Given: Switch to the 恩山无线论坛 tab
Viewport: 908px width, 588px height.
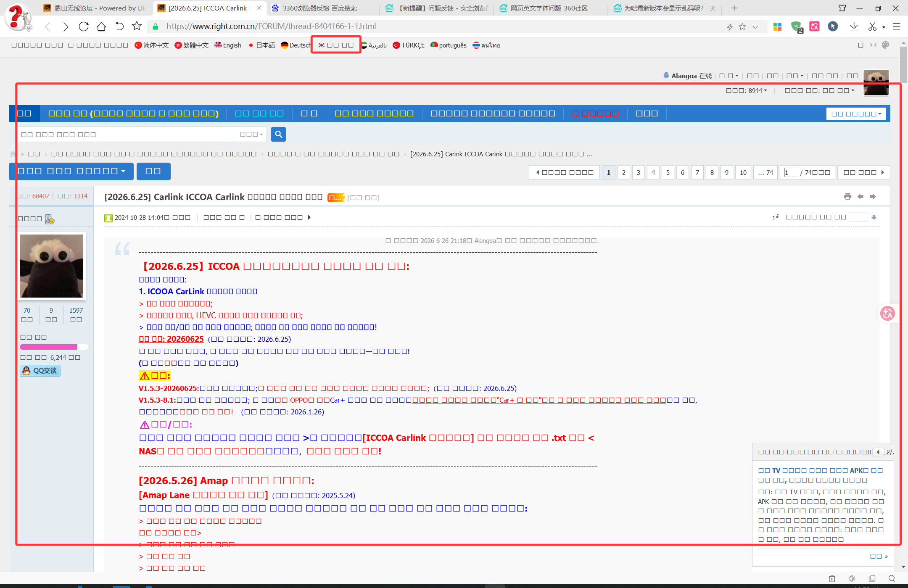Looking at the screenshot, I should click(x=96, y=8).
